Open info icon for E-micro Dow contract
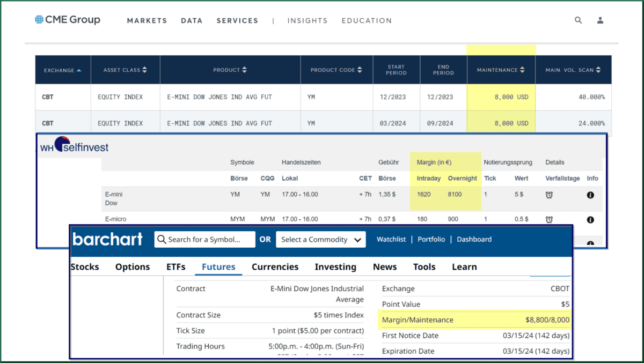The width and height of the screenshot is (644, 363). coord(590,219)
